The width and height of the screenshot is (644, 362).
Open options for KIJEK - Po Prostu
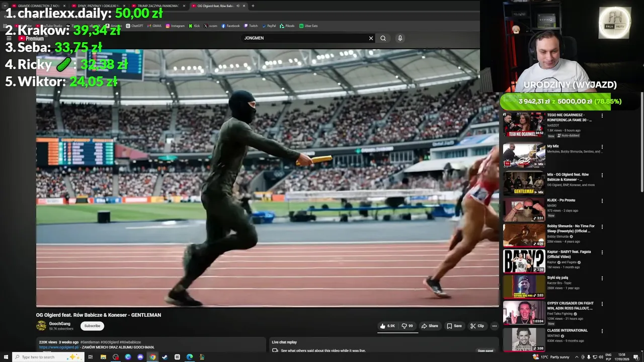pyautogui.click(x=602, y=201)
